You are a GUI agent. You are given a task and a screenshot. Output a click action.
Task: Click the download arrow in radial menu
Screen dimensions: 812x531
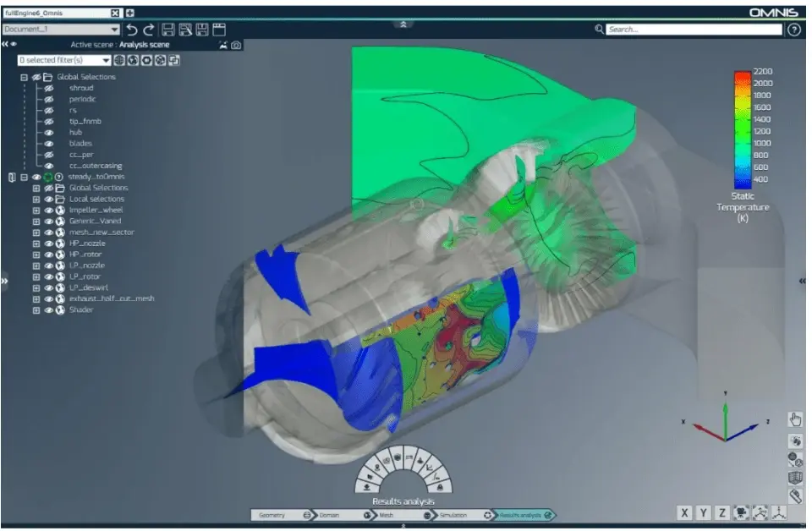[366, 487]
